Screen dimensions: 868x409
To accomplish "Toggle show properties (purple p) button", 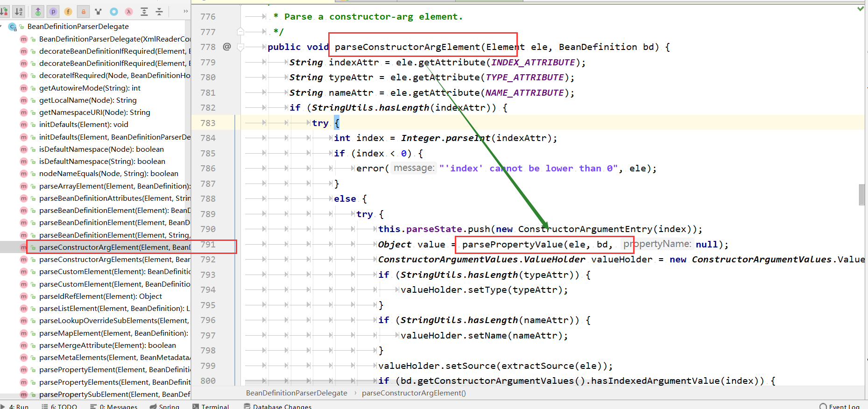I will point(53,12).
